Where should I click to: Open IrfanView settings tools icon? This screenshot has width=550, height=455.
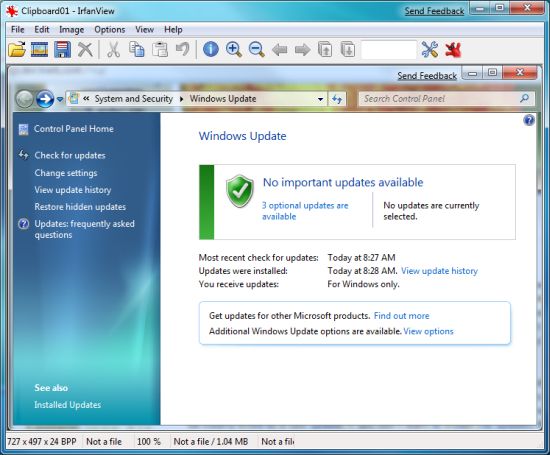click(x=430, y=49)
